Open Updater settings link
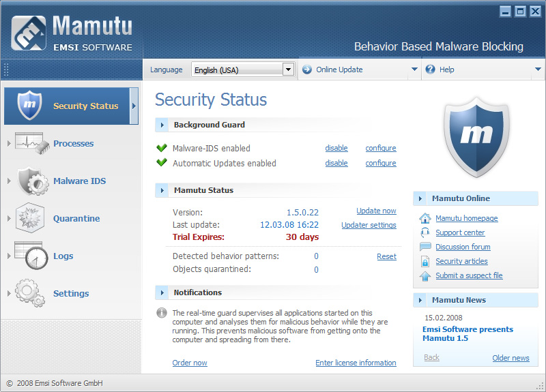546x392 pixels. [x=369, y=225]
